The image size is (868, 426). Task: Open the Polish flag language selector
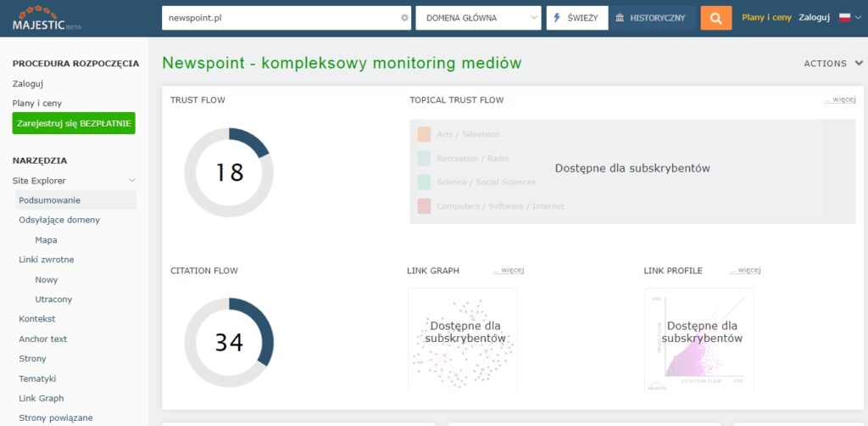click(x=849, y=18)
